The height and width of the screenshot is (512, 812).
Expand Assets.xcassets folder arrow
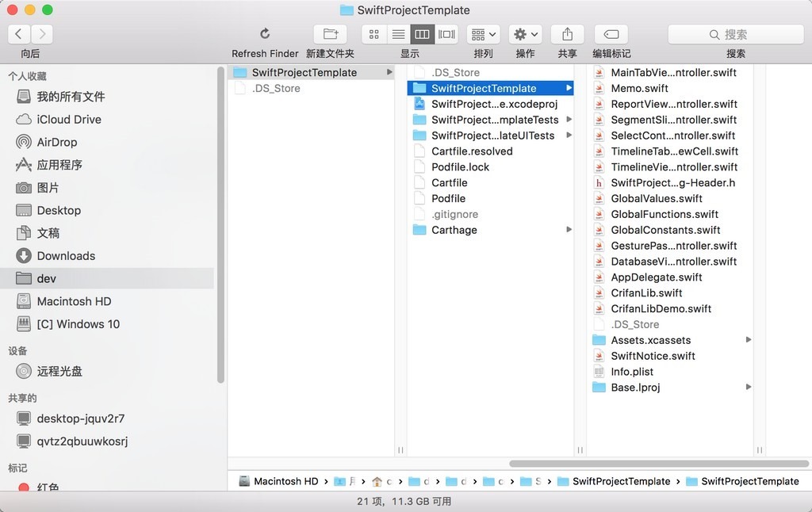[x=749, y=339]
